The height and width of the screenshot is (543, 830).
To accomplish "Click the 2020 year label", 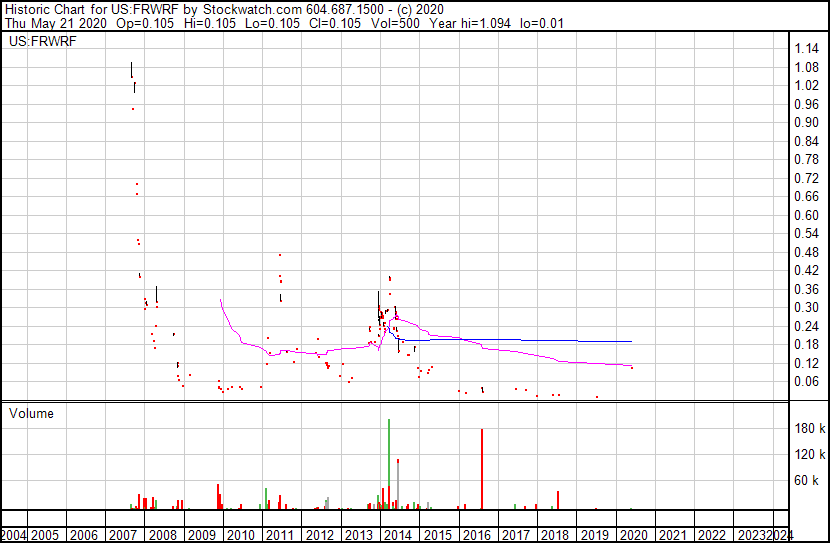I will point(634,535).
